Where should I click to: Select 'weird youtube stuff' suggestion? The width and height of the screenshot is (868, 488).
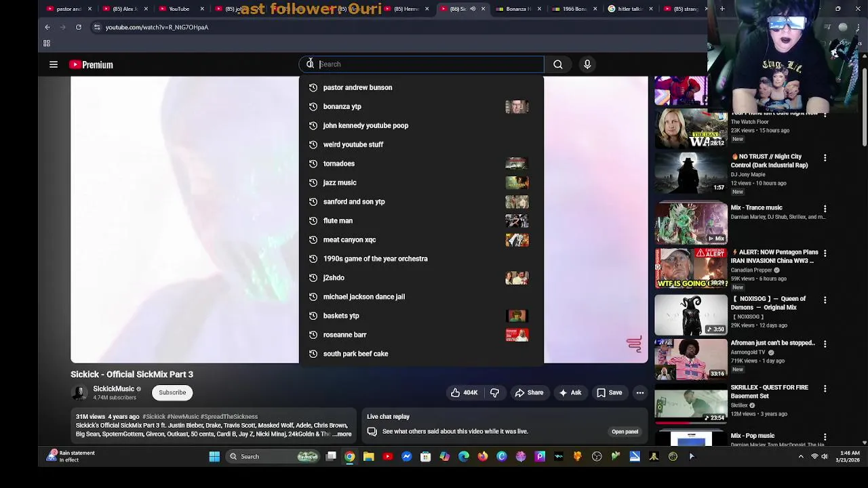(x=421, y=144)
